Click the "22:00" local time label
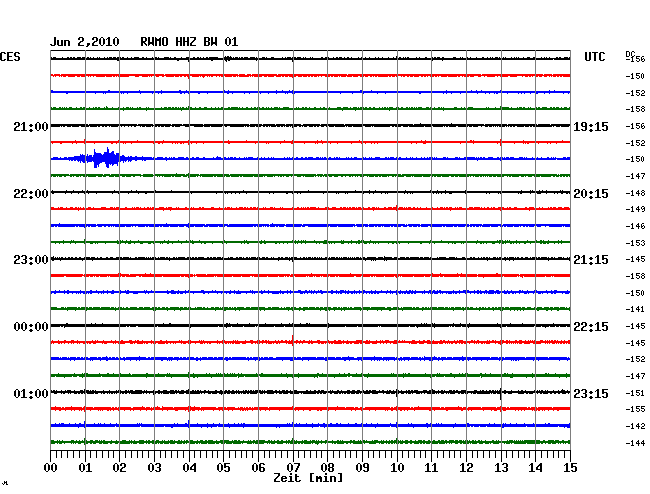650x494 pixels. click(31, 194)
